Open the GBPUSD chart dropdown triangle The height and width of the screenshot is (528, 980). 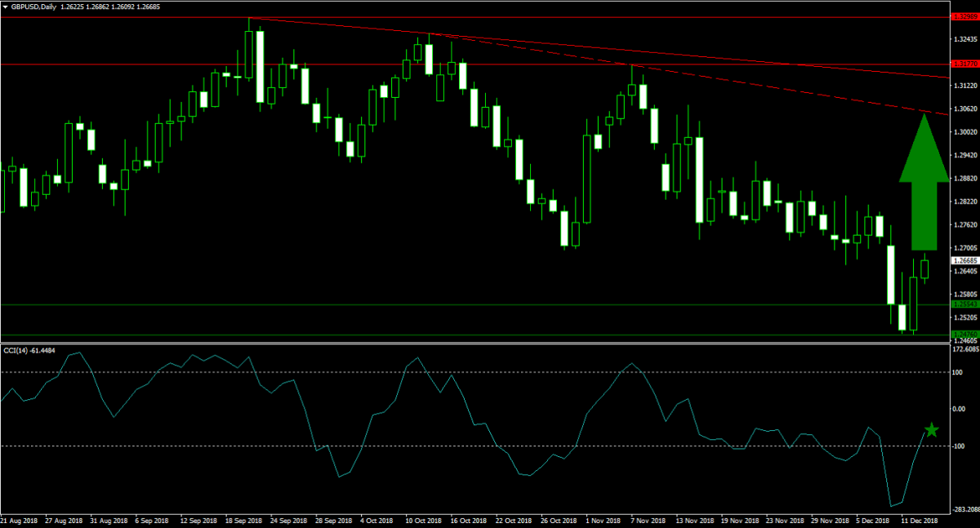pos(5,7)
